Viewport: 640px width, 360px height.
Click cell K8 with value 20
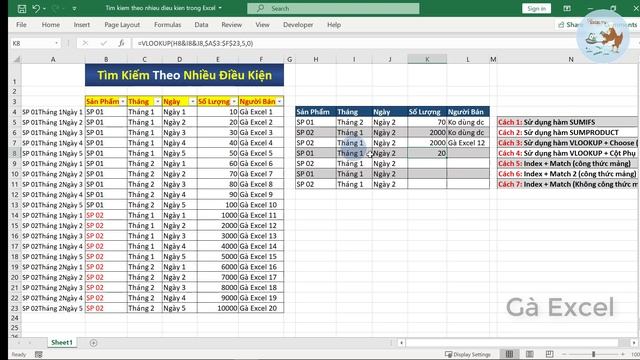(x=427, y=153)
